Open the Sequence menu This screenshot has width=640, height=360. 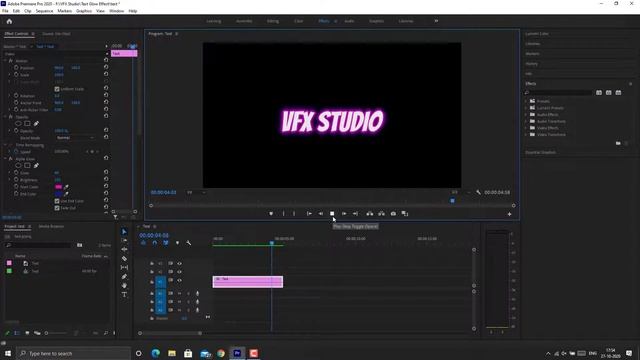pos(44,11)
